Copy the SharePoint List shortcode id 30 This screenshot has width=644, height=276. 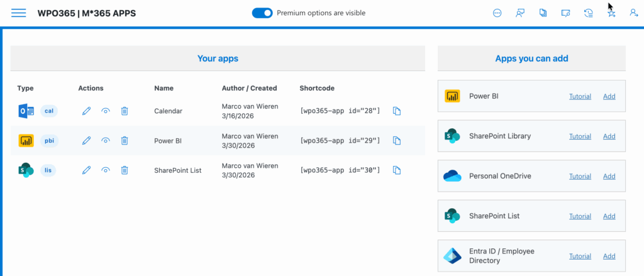[x=397, y=170]
